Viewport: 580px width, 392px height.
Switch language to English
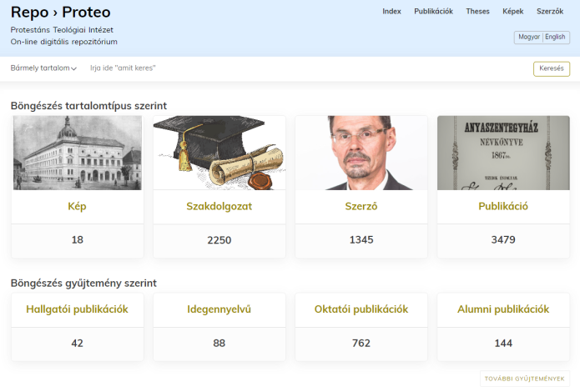(x=555, y=38)
